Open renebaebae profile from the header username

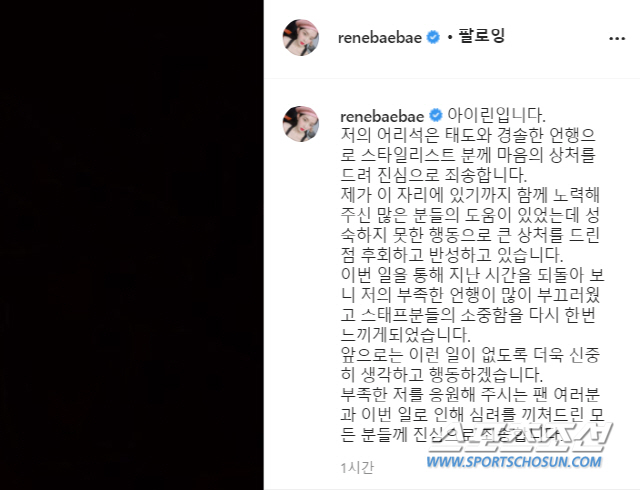[x=380, y=38]
